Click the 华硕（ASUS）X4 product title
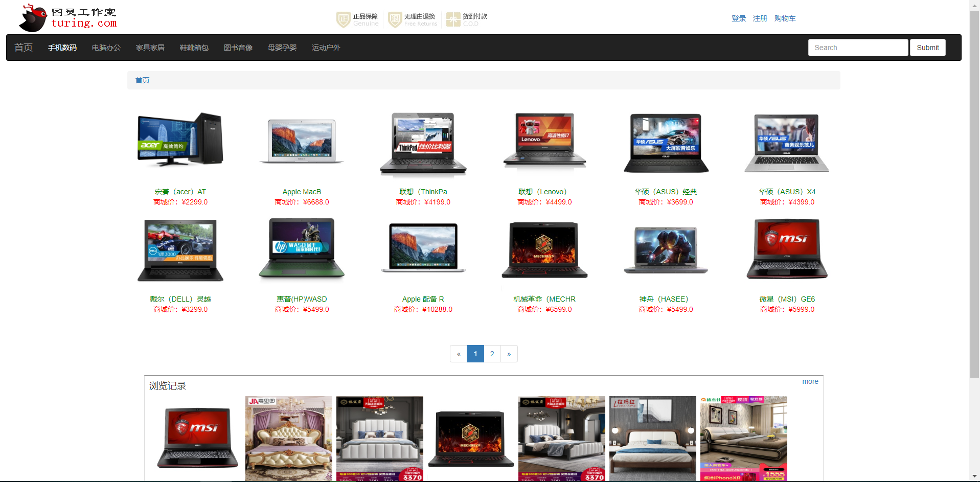This screenshot has height=482, width=980. (787, 192)
